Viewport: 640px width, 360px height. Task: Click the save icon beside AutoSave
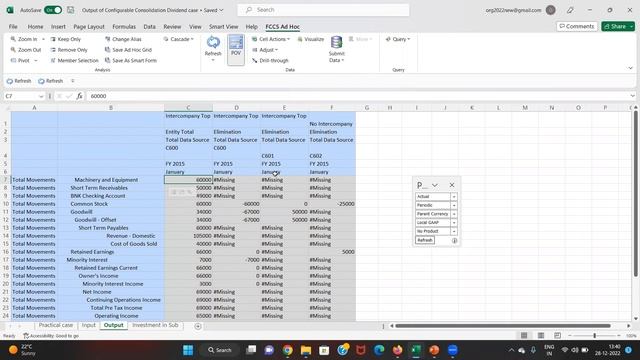tap(71, 10)
